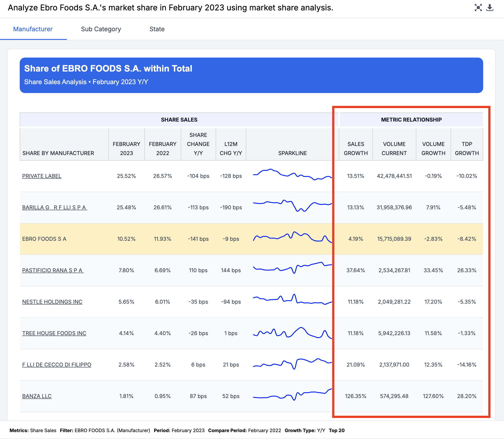Open the PASTIFICIO RANA S P A link
The height and width of the screenshot is (439, 504).
point(53,270)
